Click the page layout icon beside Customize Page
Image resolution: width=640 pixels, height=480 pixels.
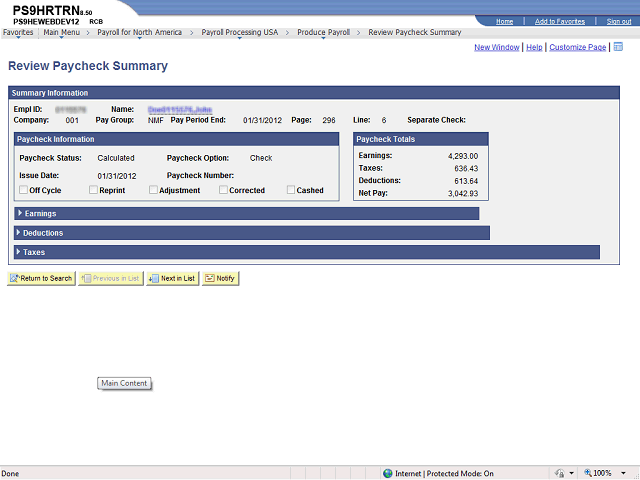pyautogui.click(x=618, y=47)
